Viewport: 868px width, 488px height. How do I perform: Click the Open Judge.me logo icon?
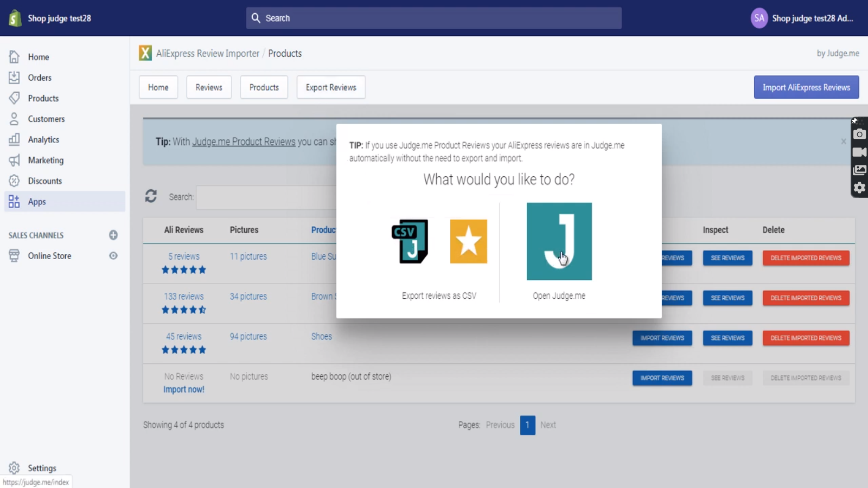click(x=559, y=241)
